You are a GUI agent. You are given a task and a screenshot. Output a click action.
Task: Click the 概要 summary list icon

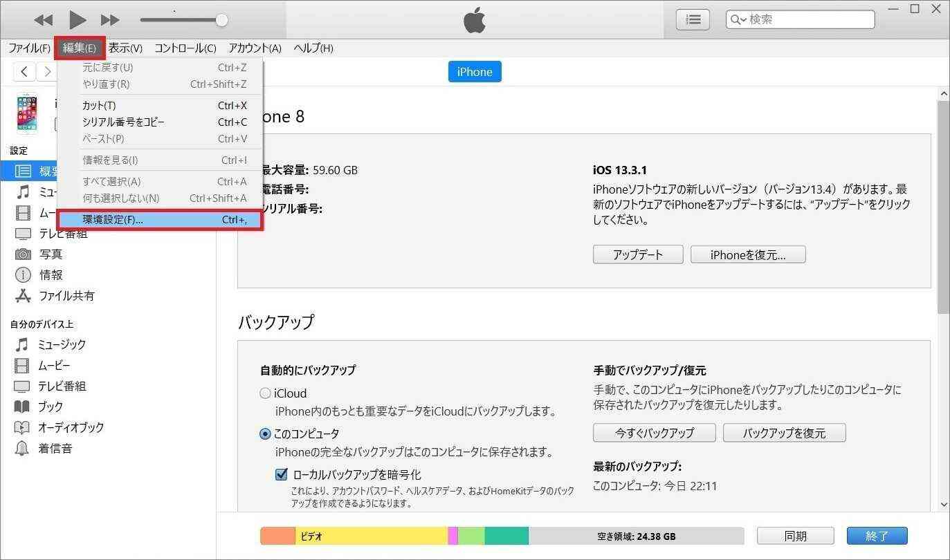(23, 171)
